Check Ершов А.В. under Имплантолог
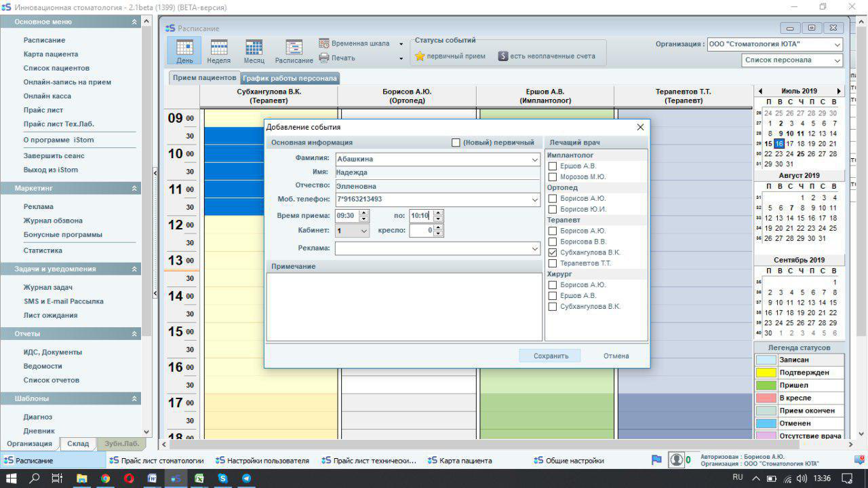 [x=553, y=166]
